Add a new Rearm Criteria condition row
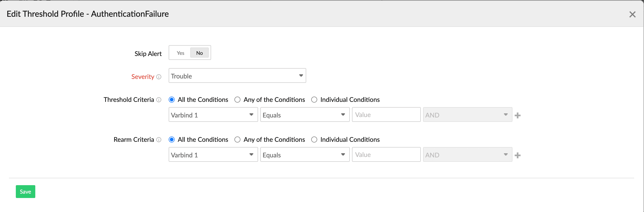This screenshot has width=644, height=212. tap(517, 155)
